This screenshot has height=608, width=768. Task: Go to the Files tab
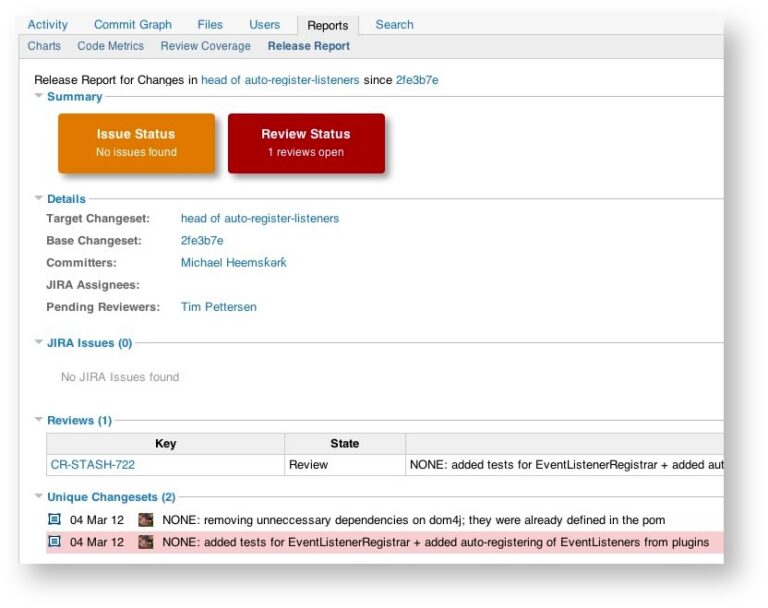[x=210, y=24]
